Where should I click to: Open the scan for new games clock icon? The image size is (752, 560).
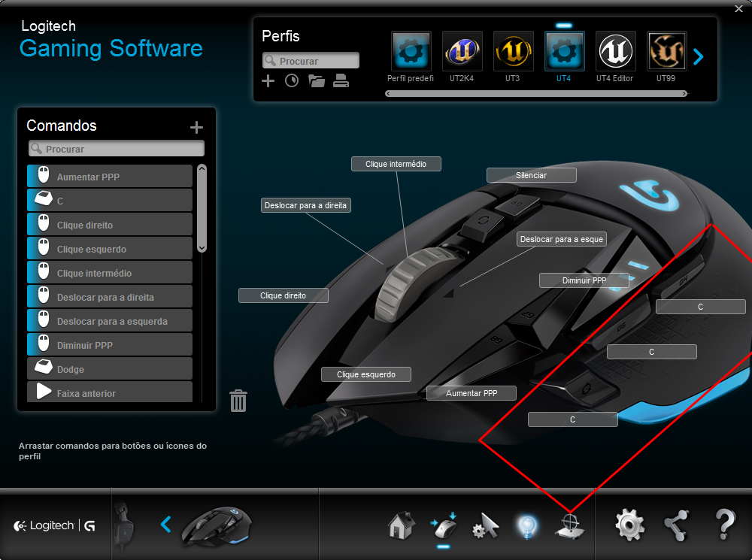coord(292,81)
